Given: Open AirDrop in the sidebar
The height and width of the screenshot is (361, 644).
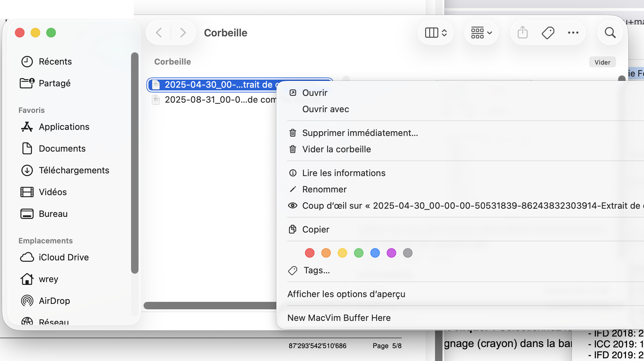Looking at the screenshot, I should (x=54, y=301).
